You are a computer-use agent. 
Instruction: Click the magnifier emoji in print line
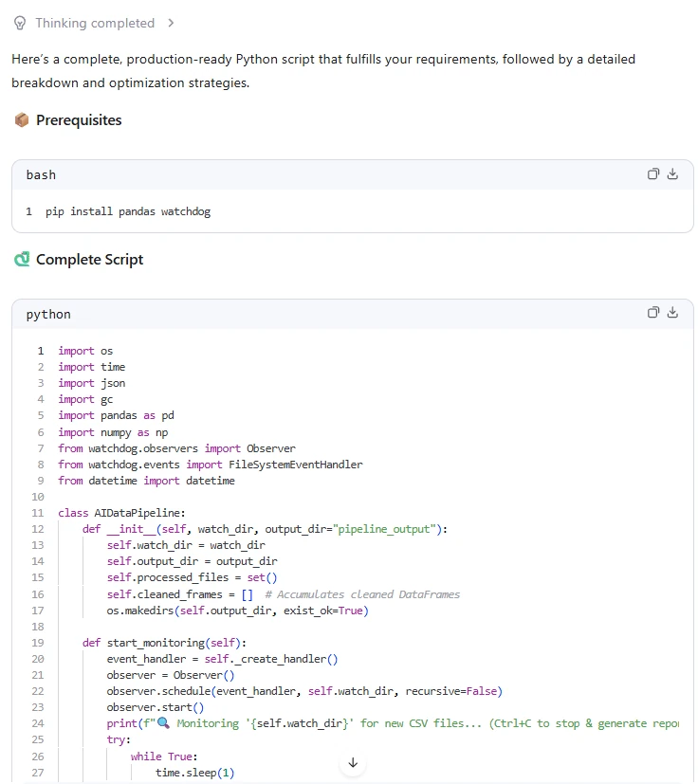163,723
